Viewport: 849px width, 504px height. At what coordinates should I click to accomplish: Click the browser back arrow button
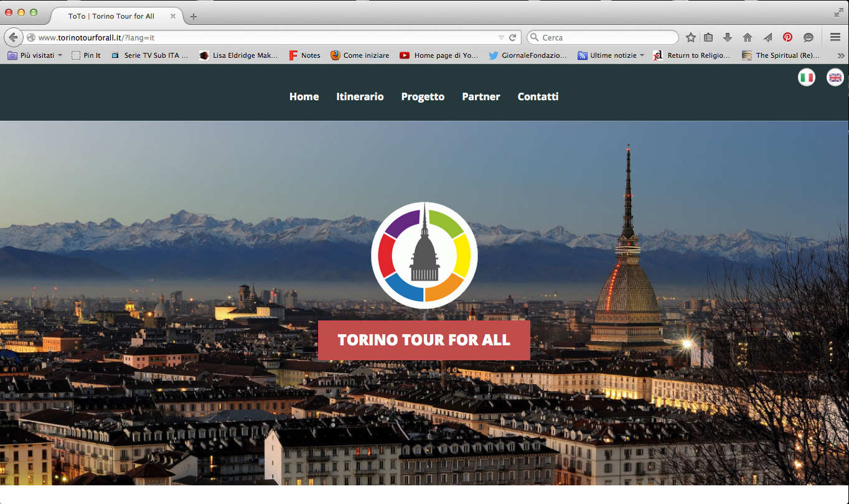[13, 37]
